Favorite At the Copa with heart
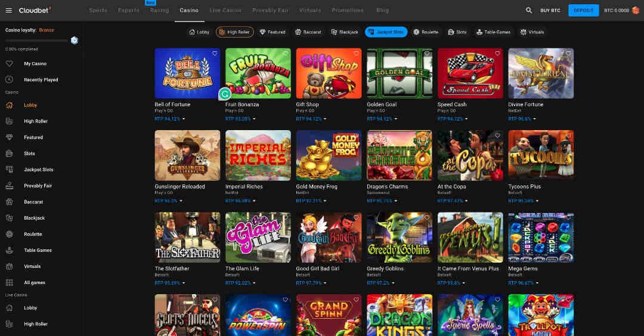 pyautogui.click(x=497, y=135)
